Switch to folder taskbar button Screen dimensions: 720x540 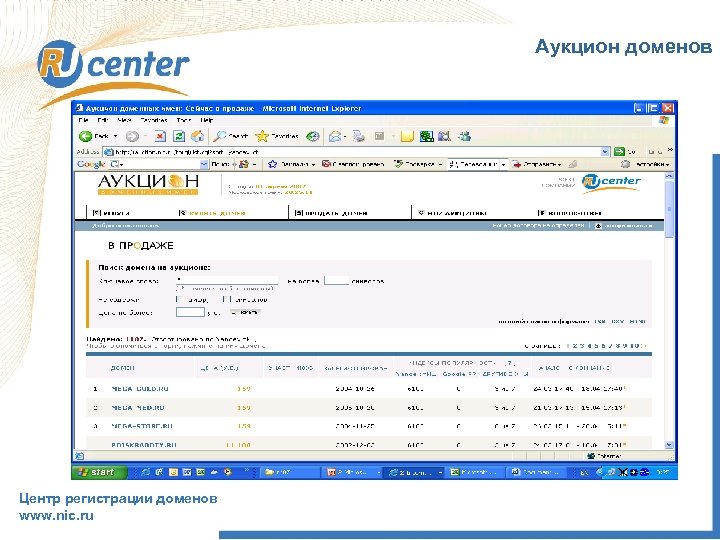click(290, 472)
